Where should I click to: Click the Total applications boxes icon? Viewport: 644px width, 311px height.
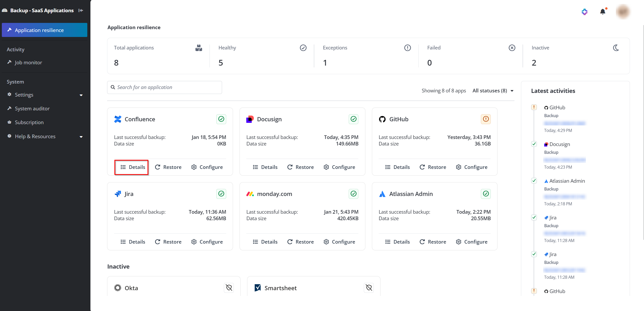tap(199, 48)
